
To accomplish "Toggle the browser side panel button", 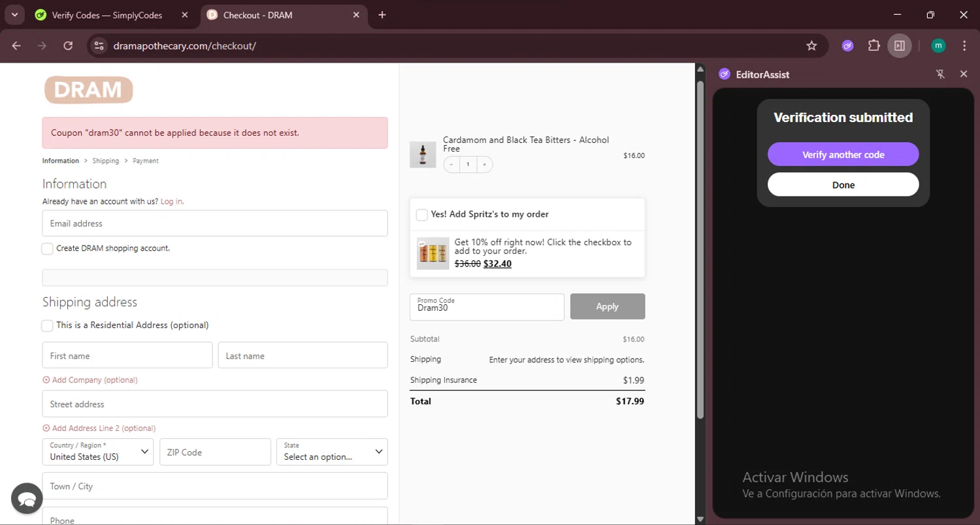I will click(x=900, y=46).
